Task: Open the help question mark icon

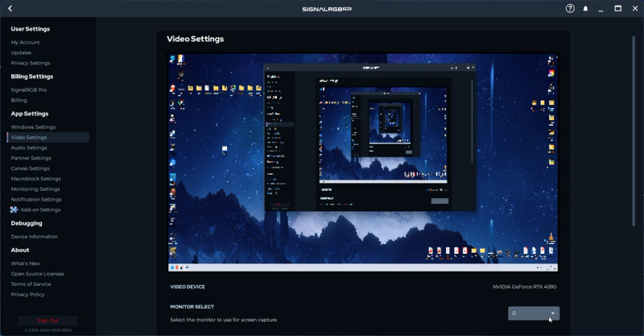Action: click(570, 8)
